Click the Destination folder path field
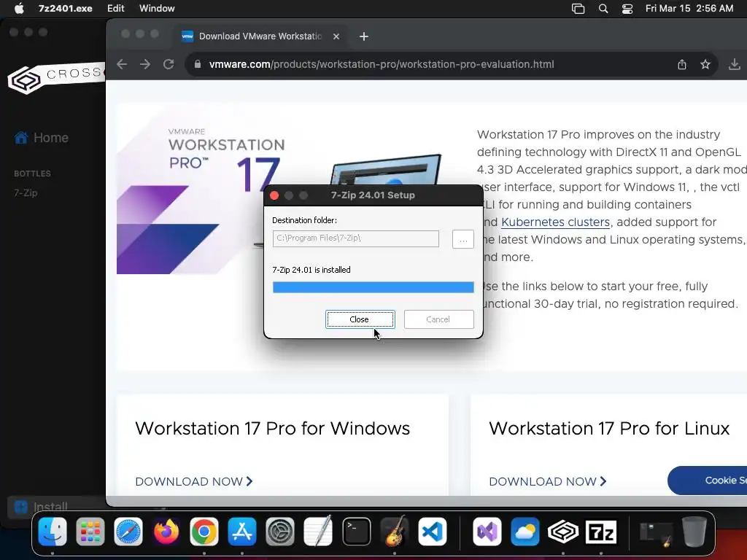747x560 pixels. click(x=356, y=238)
